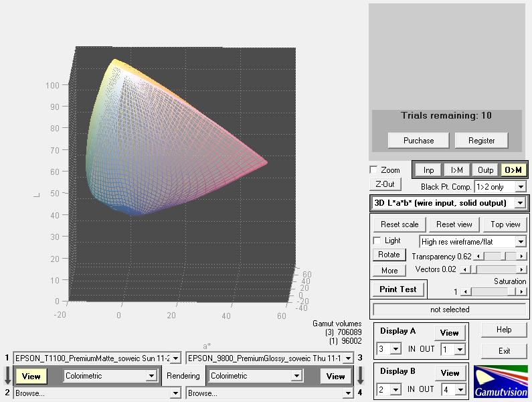Click the Reset view button

(x=454, y=224)
